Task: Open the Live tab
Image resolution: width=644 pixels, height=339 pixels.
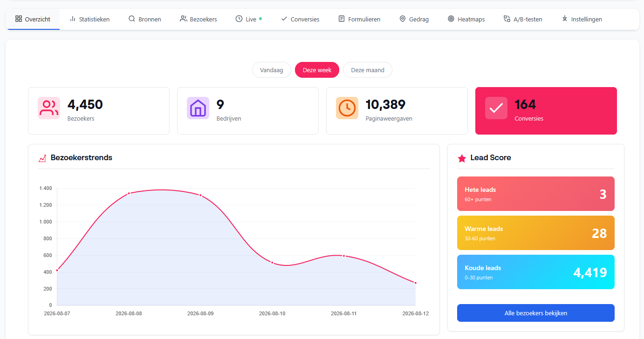Action: 248,19
